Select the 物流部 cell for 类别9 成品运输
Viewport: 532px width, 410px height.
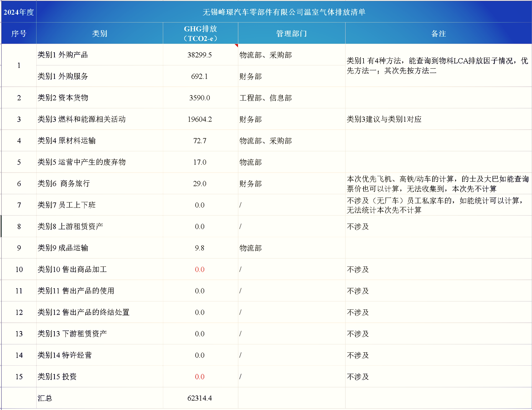coord(250,248)
